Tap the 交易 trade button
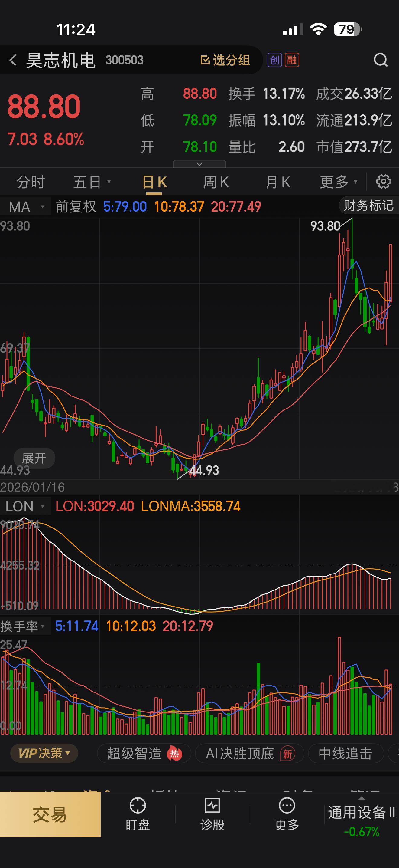 (x=50, y=815)
